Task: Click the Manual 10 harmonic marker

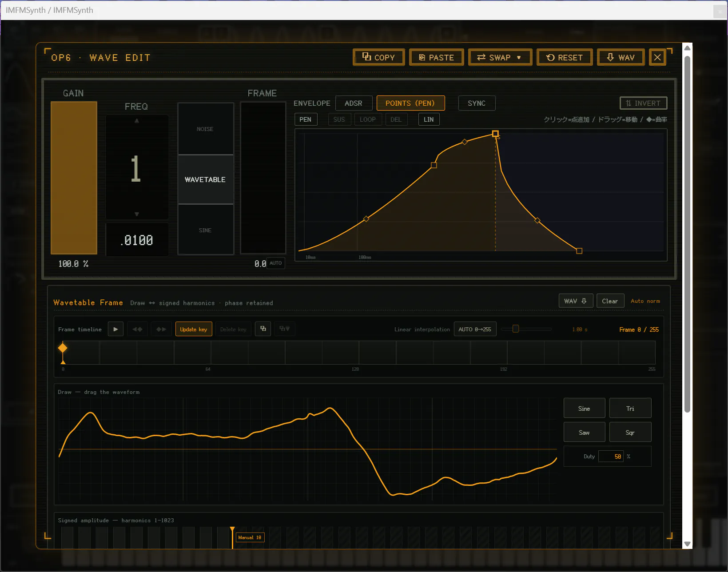Action: tap(250, 537)
